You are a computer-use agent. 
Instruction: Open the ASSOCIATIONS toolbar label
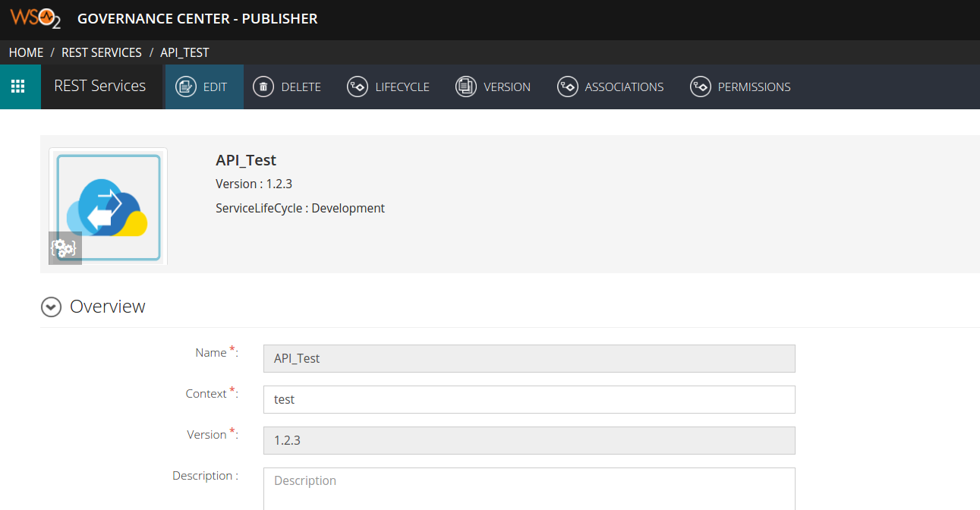(624, 87)
